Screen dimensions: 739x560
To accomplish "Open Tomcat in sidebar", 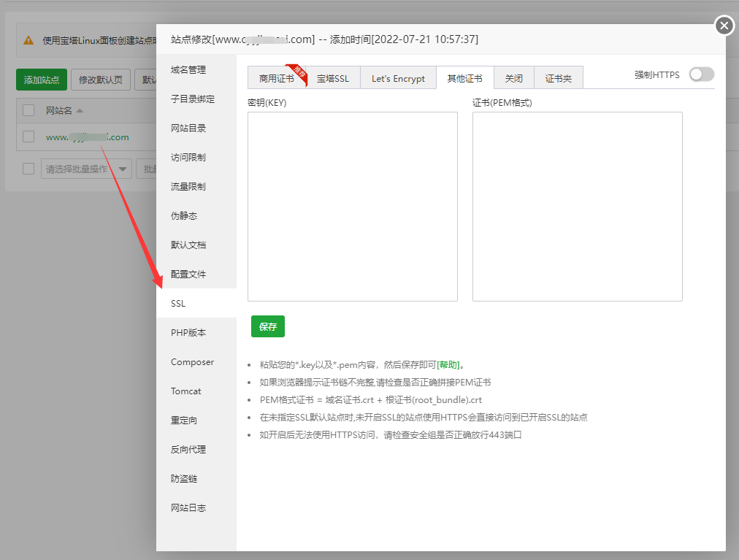I will 196,391.
